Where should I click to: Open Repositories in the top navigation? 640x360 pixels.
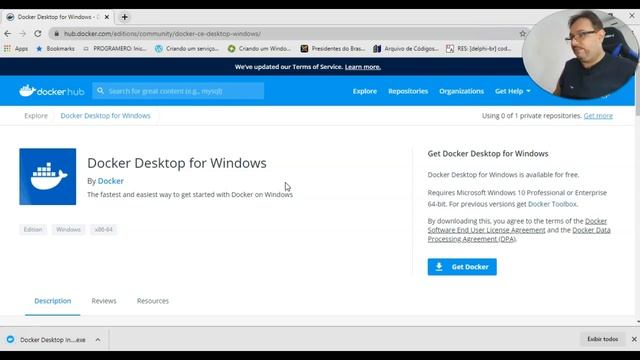pos(408,91)
